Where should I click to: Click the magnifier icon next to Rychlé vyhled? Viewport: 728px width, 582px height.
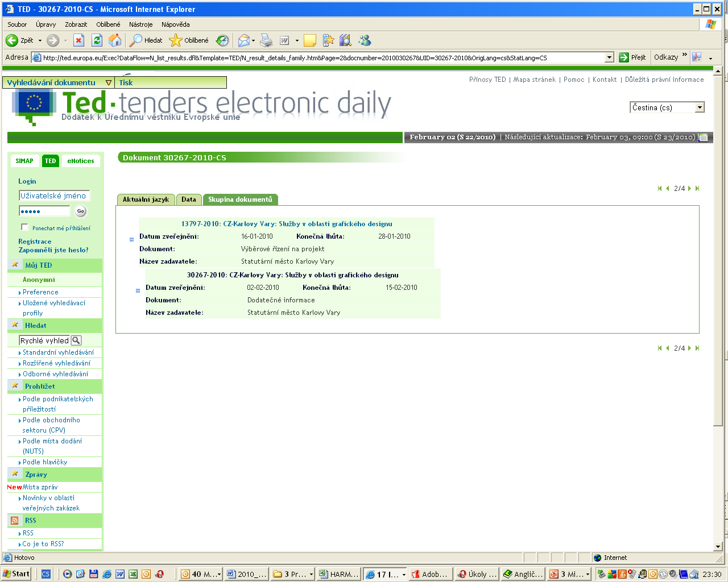(76, 340)
